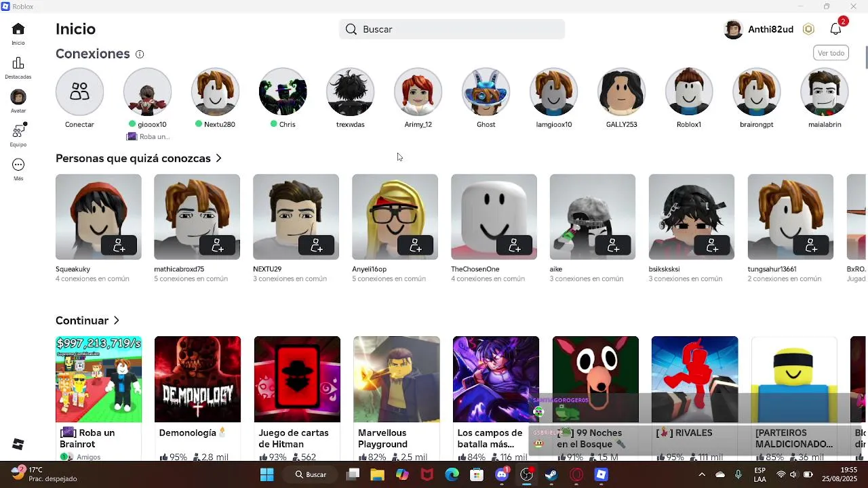The width and height of the screenshot is (868, 488).
Task: Open Nextu280 connection avatar
Action: 215,91
